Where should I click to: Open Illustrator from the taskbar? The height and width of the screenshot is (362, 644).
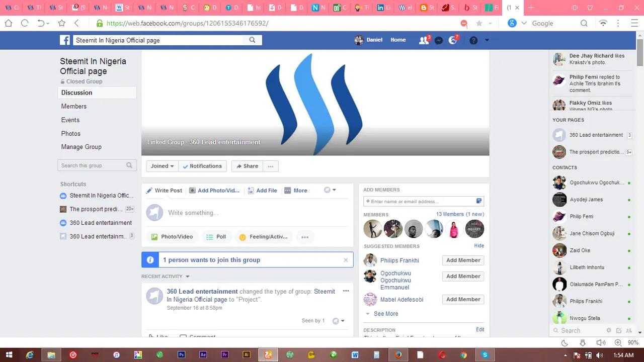coord(247,354)
